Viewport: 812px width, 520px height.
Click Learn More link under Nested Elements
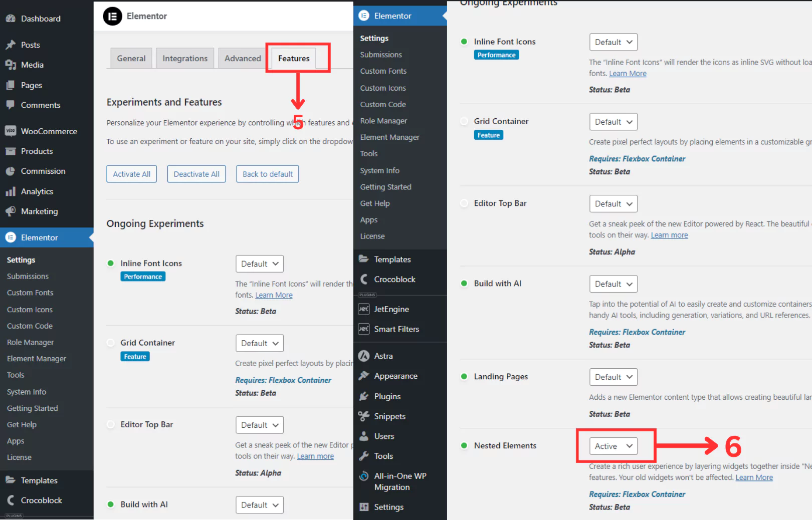coord(754,477)
